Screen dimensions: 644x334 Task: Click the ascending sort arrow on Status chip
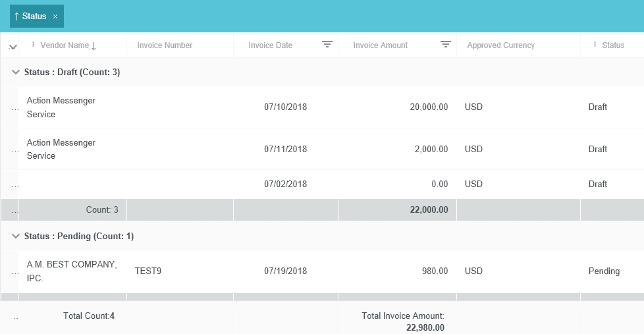16,16
